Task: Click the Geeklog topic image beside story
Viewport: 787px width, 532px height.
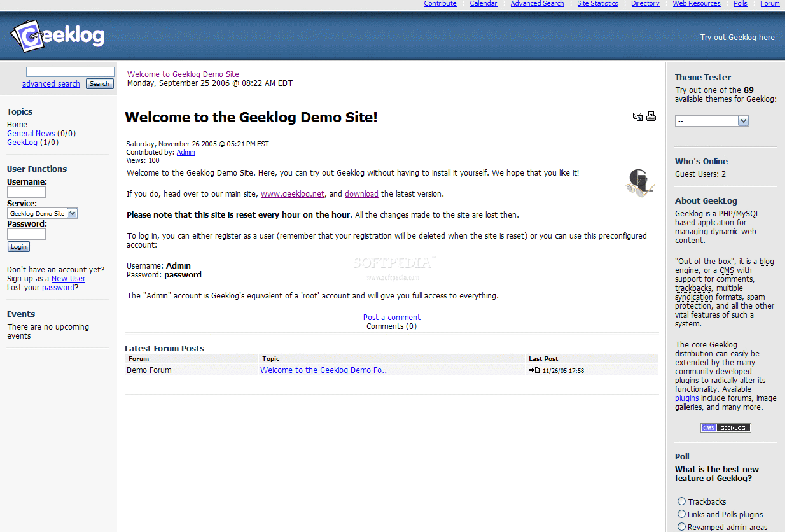Action: click(640, 183)
